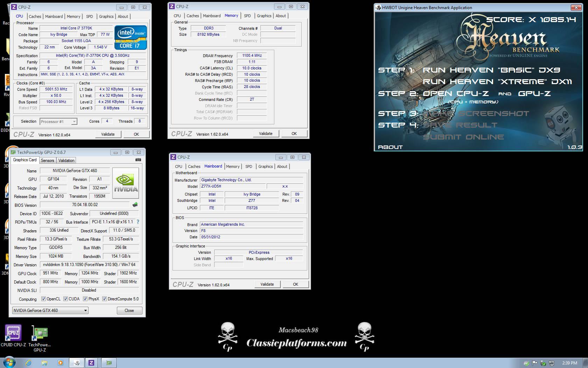Click Run Heaven "Basic" DX9
This screenshot has height=368, width=588.
pyautogui.click(x=491, y=70)
